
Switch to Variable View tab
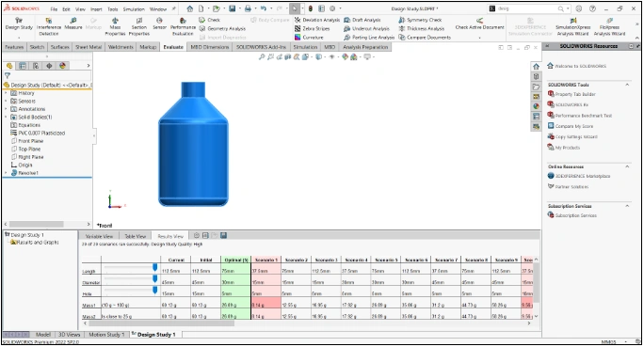pos(99,237)
